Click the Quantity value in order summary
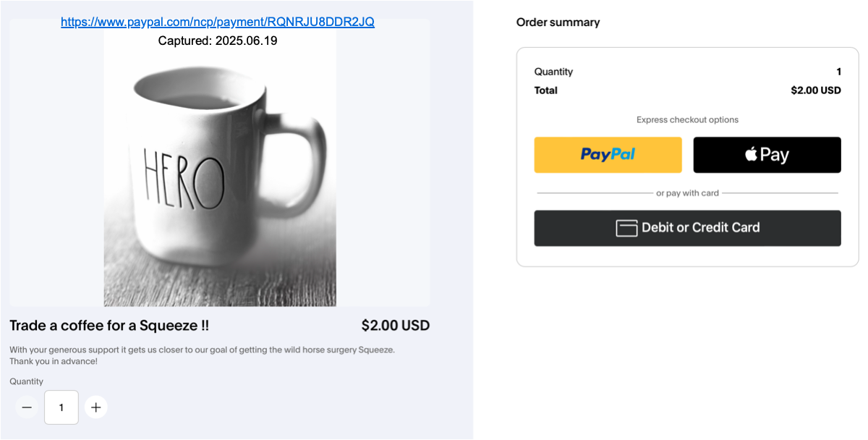Screen dimensions: 868x440 click(x=838, y=72)
